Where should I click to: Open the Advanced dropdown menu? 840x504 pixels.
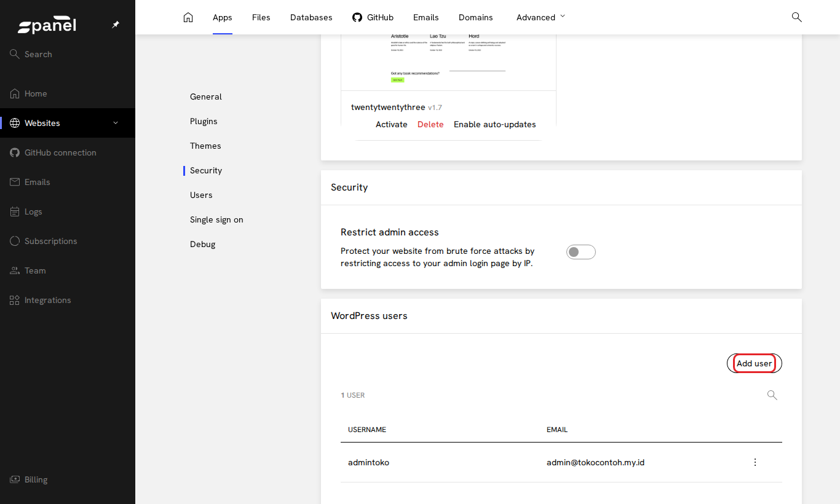tap(541, 17)
